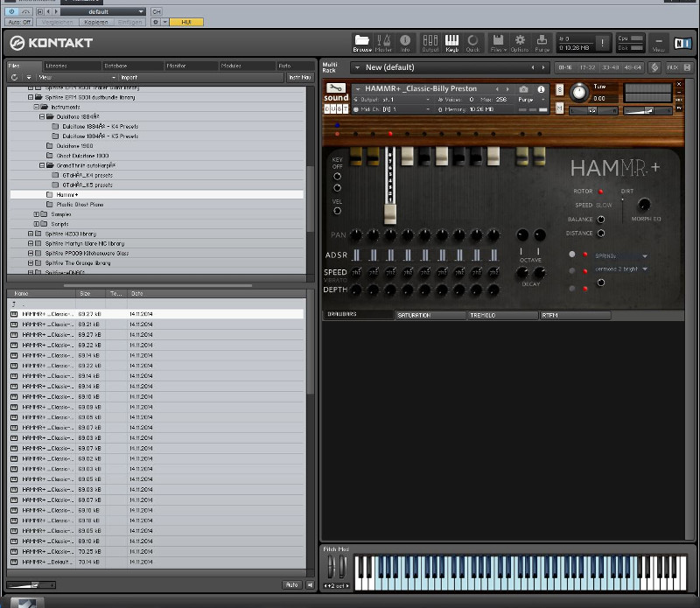Click the refresh icon in Files browser

[x=14, y=77]
